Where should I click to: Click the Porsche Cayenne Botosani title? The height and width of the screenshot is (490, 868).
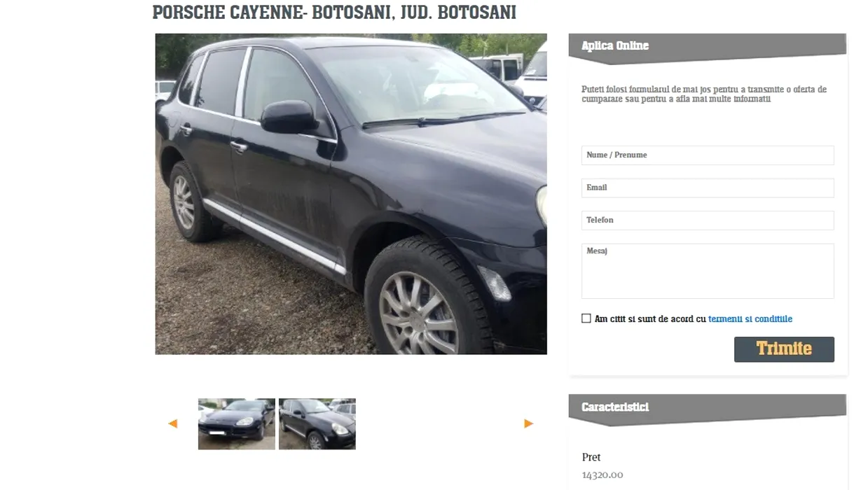(334, 13)
